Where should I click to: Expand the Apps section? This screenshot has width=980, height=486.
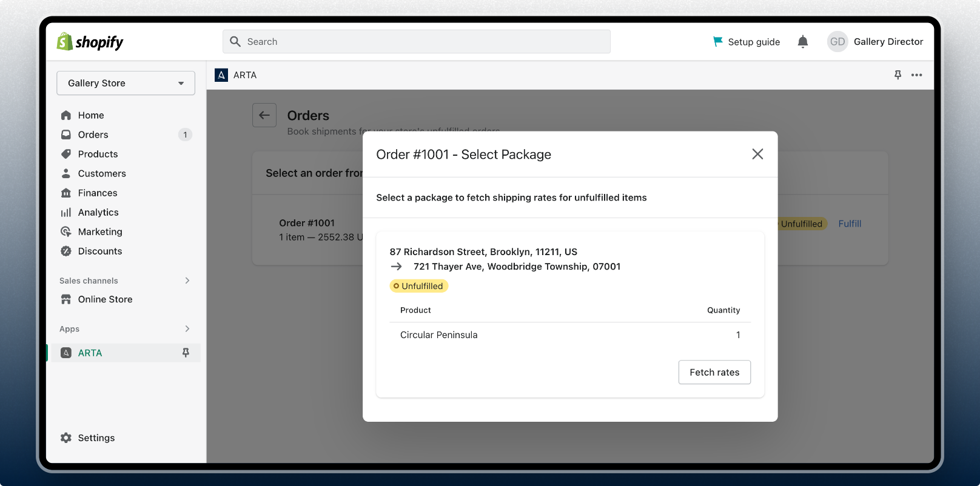[187, 328]
